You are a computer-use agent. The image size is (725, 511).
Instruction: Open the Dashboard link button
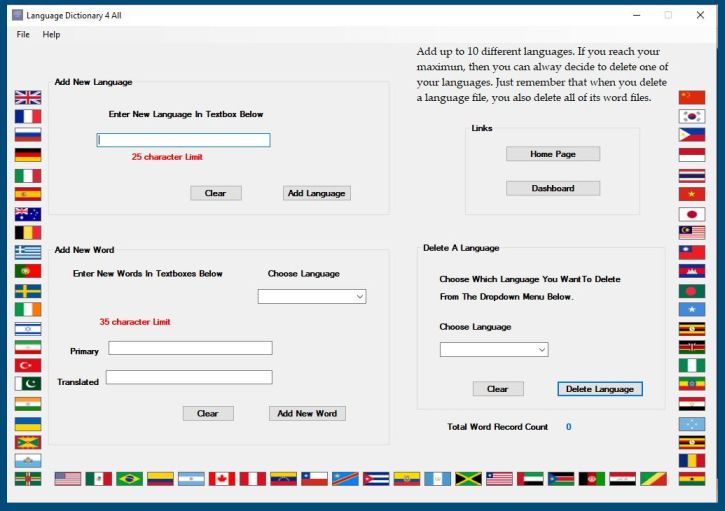point(552,188)
